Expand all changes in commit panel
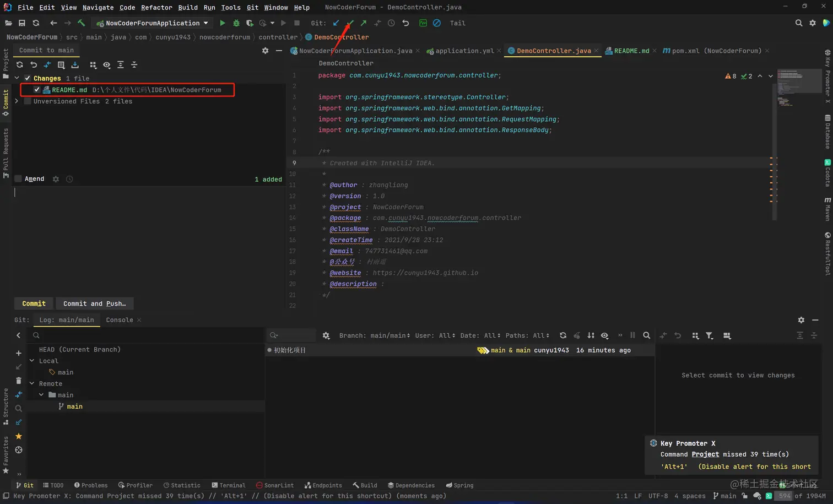This screenshot has height=504, width=833. point(121,65)
